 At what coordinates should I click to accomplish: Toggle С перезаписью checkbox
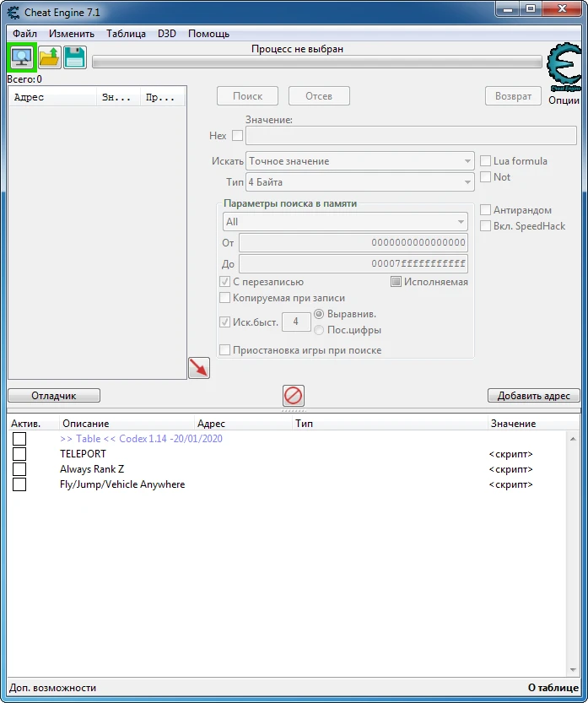[x=224, y=282]
